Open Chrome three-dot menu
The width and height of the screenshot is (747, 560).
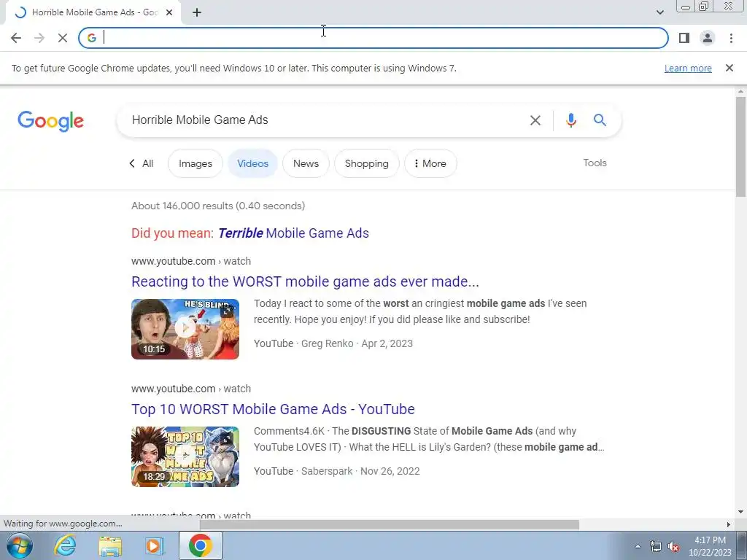[x=731, y=38]
